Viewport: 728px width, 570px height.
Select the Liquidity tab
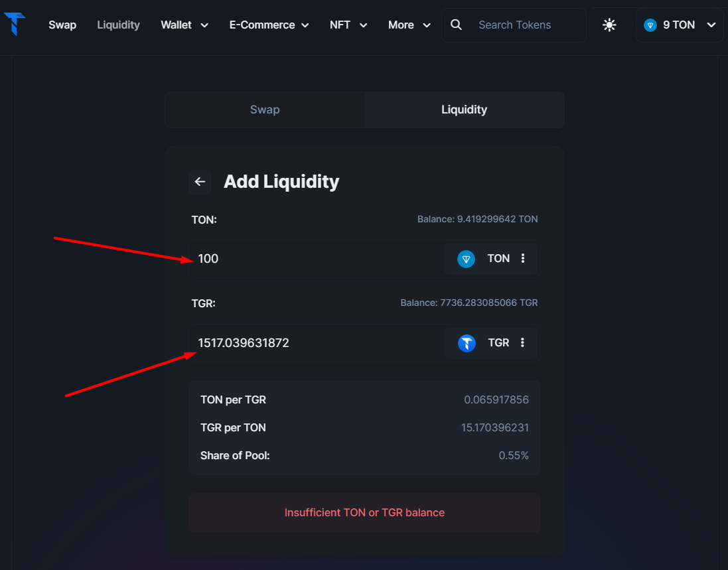[465, 109]
